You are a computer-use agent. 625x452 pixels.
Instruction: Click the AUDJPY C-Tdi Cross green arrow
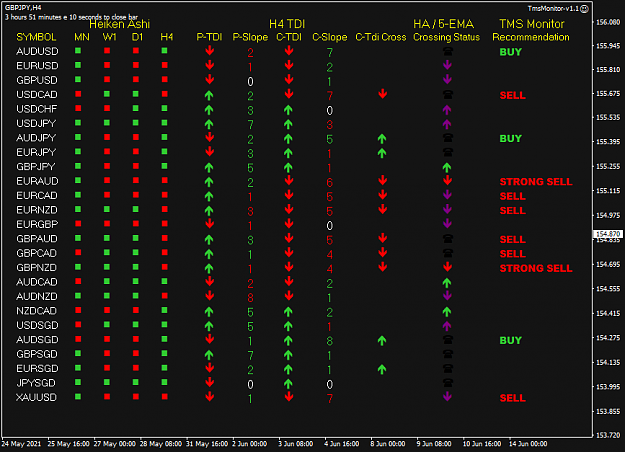pyautogui.click(x=382, y=138)
